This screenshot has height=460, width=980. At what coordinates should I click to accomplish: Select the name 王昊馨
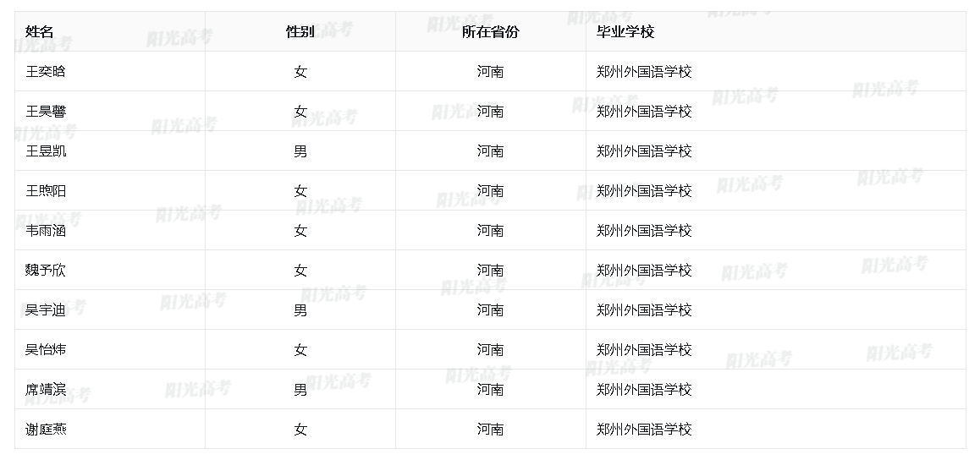(46, 112)
